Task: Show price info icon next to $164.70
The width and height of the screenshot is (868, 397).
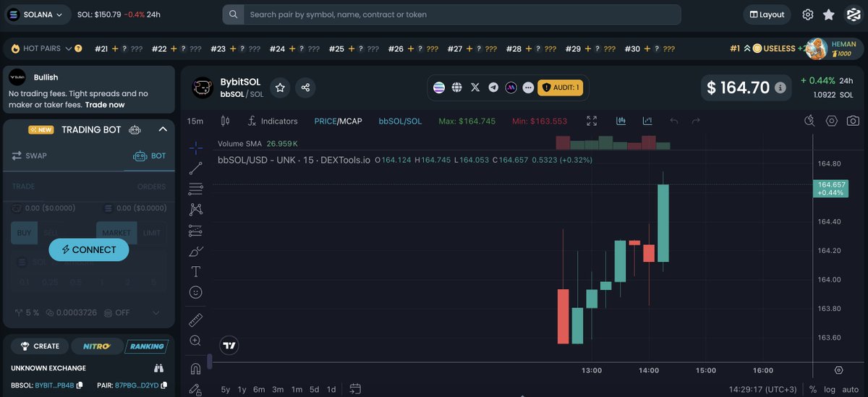Action: (780, 87)
